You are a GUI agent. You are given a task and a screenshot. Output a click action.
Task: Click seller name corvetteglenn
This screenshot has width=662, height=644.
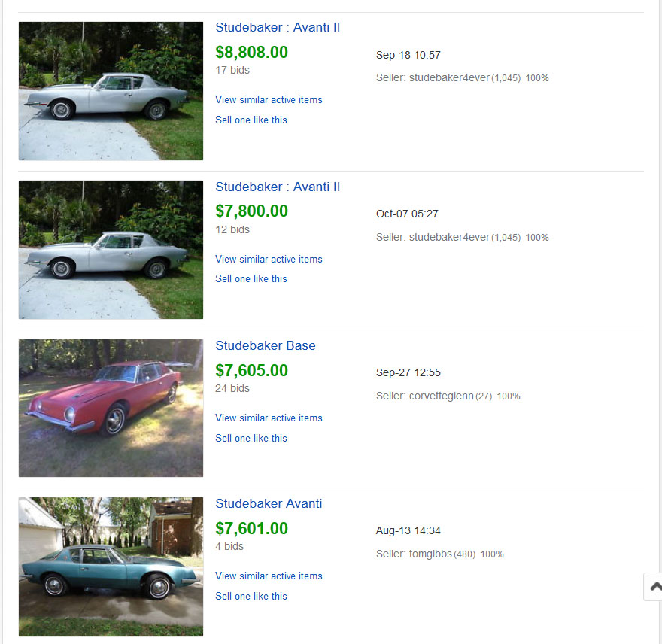pos(441,396)
